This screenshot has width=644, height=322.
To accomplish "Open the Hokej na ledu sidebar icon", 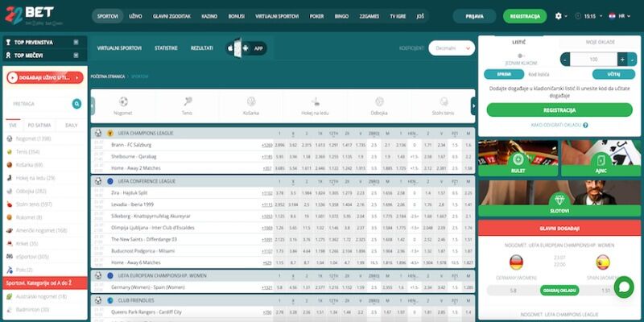I will pos(10,178).
